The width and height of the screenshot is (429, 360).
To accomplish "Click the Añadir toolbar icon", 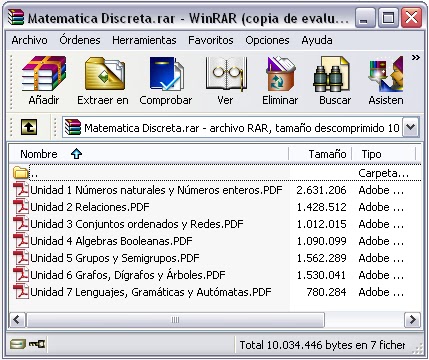I will point(44,74).
